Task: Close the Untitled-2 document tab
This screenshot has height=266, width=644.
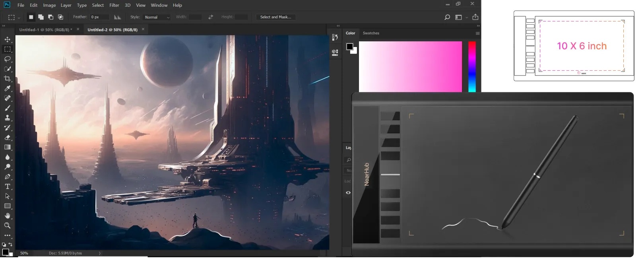Action: pos(143,29)
